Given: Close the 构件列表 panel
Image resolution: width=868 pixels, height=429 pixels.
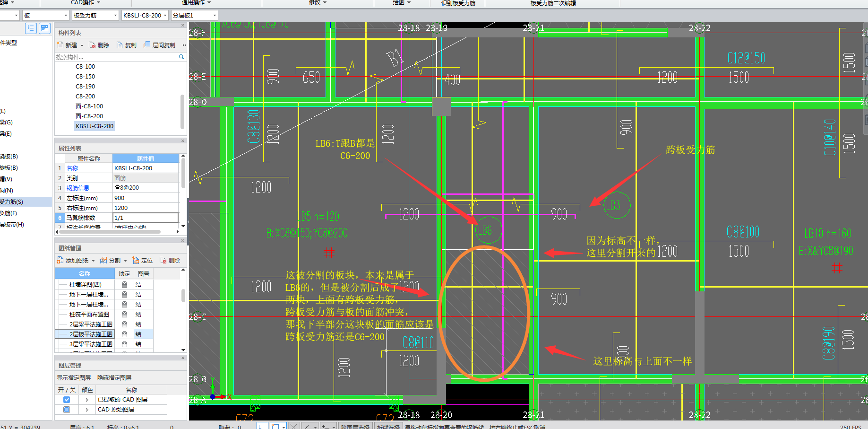Looking at the screenshot, I should point(183,26).
